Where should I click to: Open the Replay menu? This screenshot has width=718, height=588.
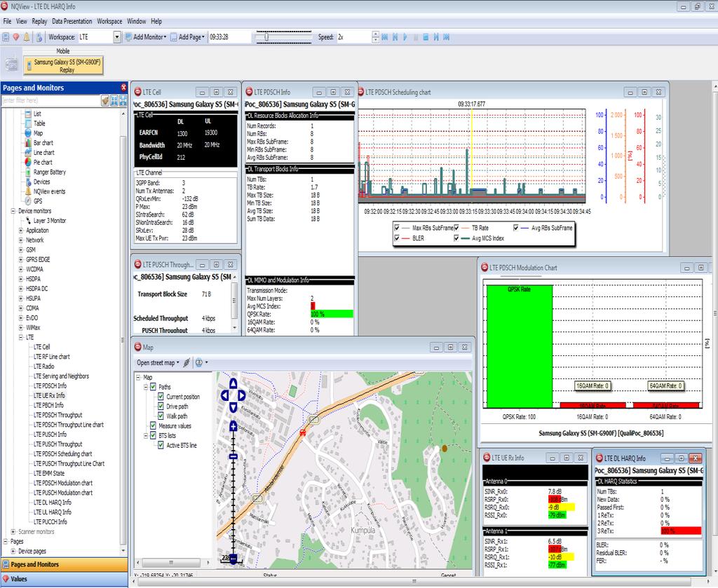coord(39,21)
